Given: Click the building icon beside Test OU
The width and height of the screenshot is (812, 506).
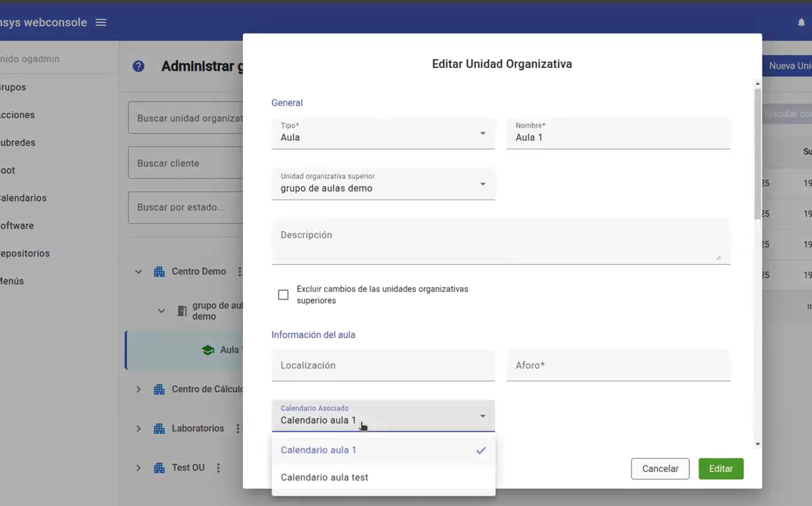Looking at the screenshot, I should [159, 468].
